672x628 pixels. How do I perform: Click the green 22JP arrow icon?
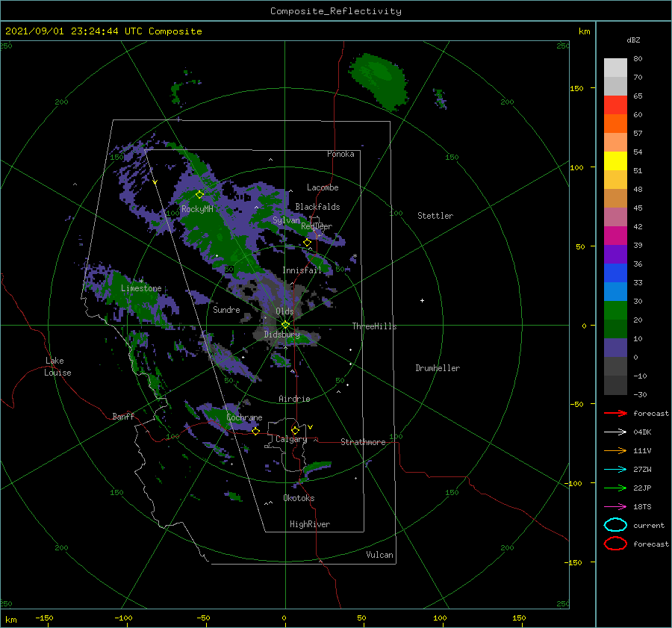pyautogui.click(x=615, y=488)
